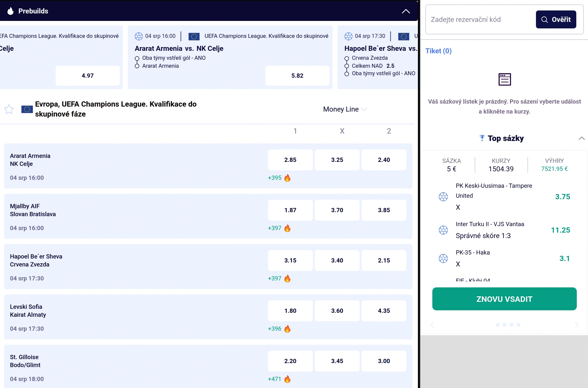Select last carousel pagination dot

pos(518,325)
